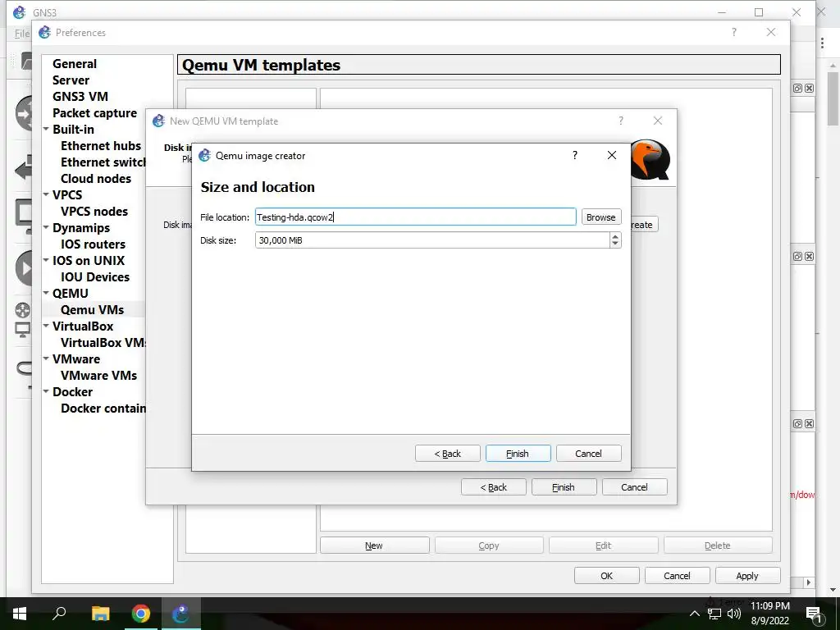Open help in Preferences title bar
The image size is (840, 630).
click(x=734, y=33)
